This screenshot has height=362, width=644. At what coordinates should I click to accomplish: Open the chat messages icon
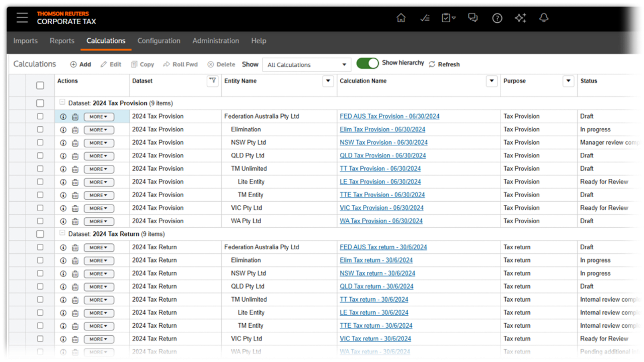pyautogui.click(x=472, y=18)
